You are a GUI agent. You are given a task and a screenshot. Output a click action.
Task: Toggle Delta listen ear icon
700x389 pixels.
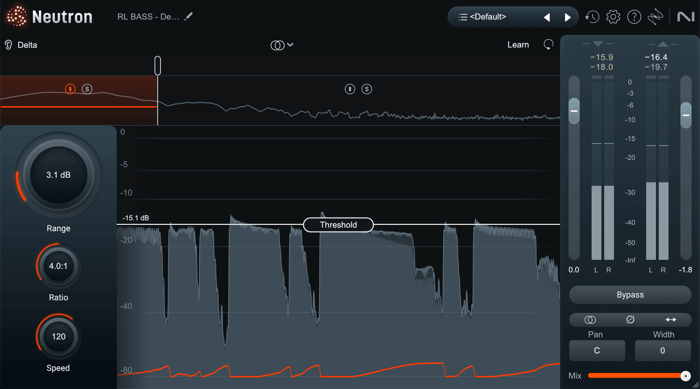(8, 45)
